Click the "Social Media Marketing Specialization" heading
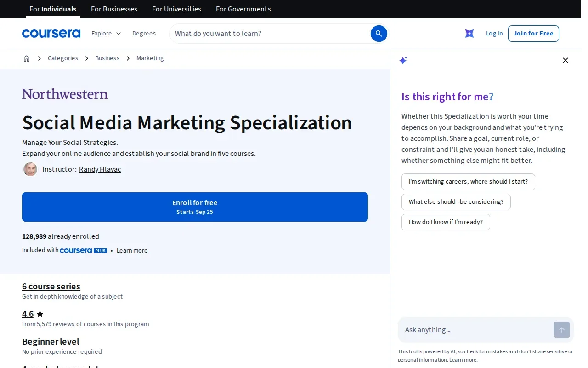Viewport: 588px width, 368px height. click(x=187, y=123)
